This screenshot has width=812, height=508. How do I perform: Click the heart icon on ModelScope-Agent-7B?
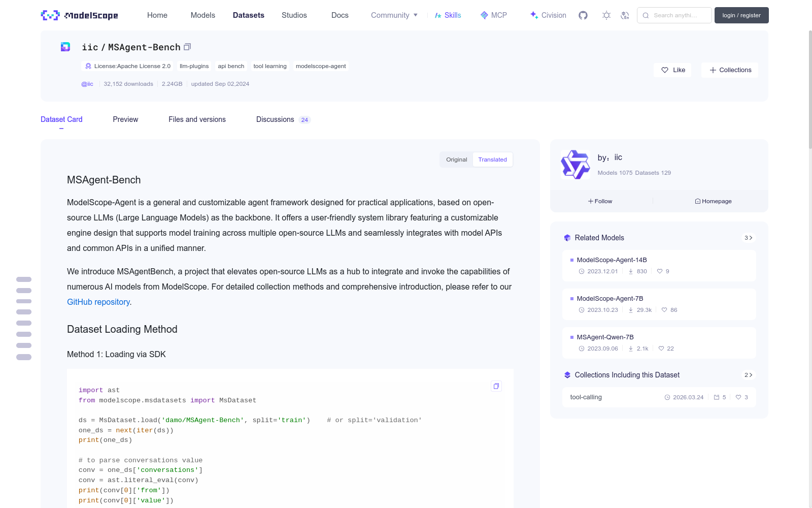click(664, 310)
